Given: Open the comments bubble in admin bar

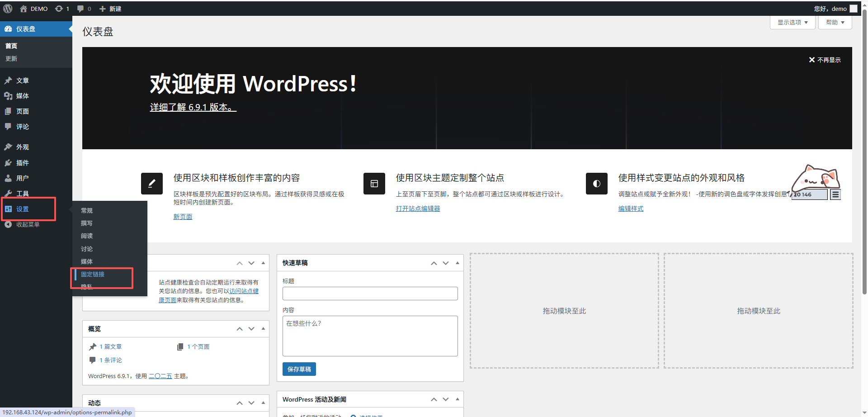Looking at the screenshot, I should coord(80,9).
